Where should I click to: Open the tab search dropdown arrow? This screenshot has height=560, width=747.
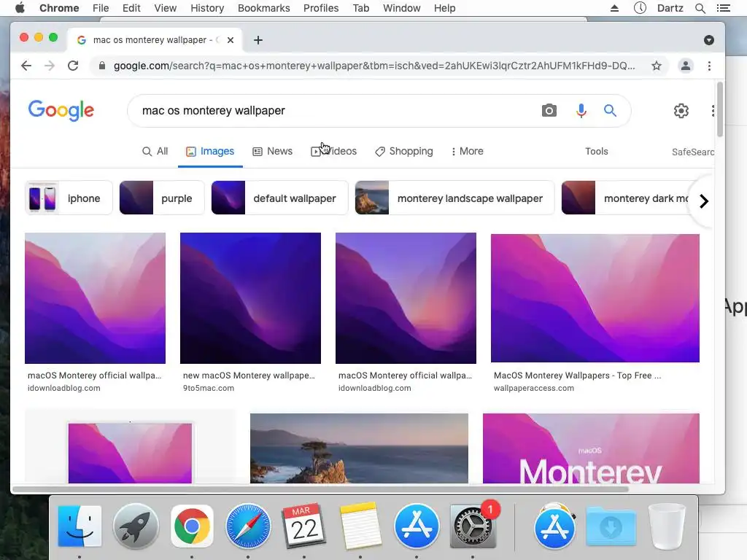pos(709,40)
